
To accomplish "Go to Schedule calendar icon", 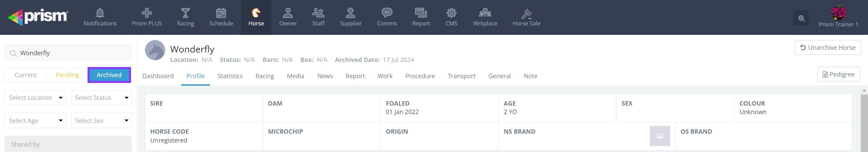I will (221, 13).
